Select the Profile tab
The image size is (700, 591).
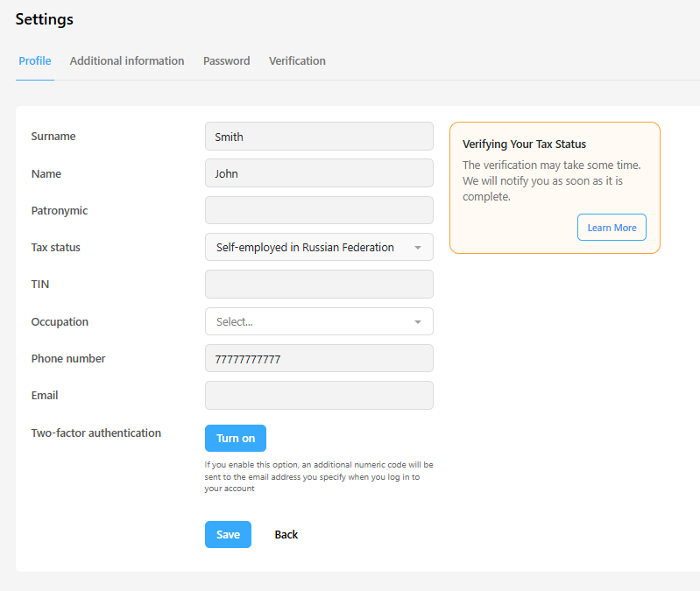[35, 61]
